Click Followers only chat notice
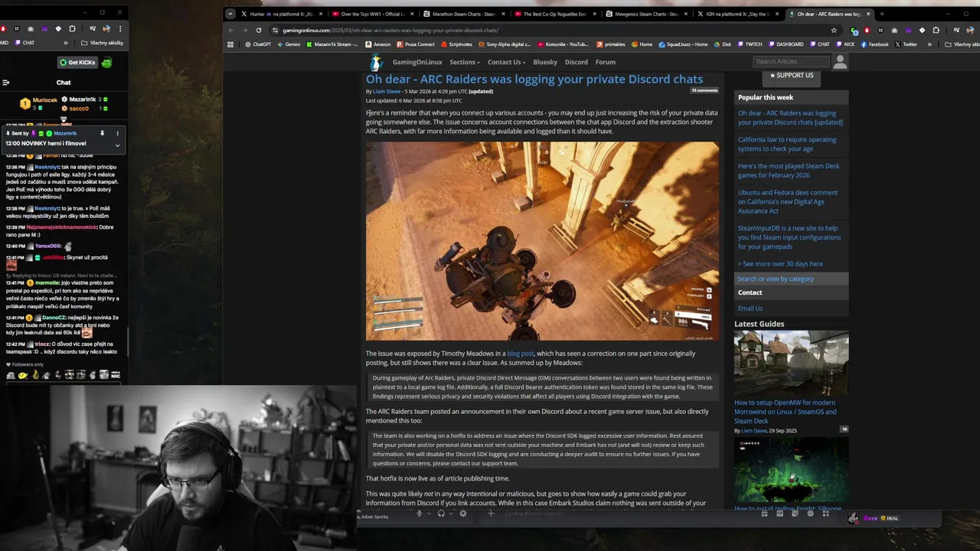This screenshot has height=551, width=980. pos(24,364)
